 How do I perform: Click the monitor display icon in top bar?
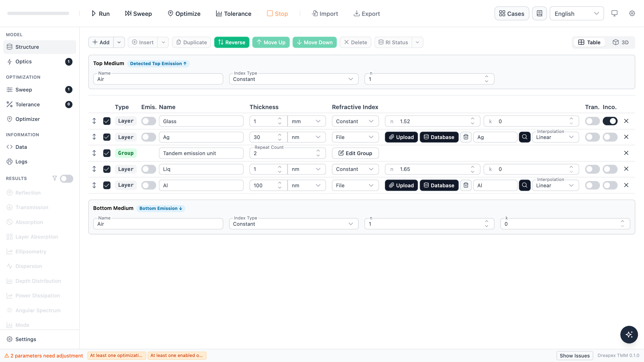(x=614, y=13)
